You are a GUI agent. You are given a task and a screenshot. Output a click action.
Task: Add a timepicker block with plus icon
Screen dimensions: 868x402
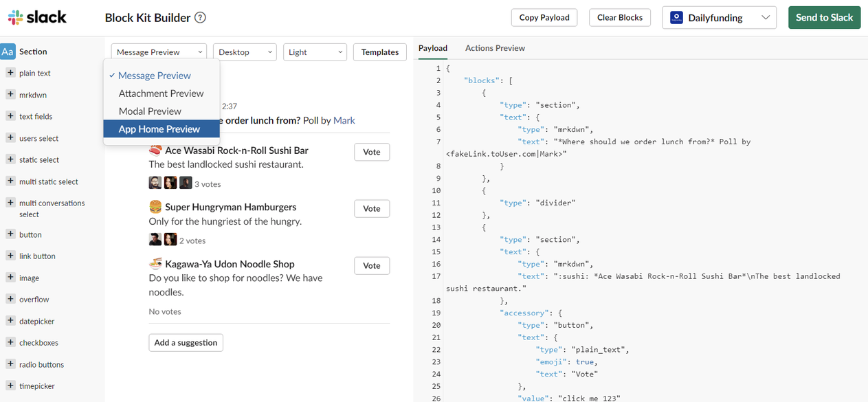point(10,386)
